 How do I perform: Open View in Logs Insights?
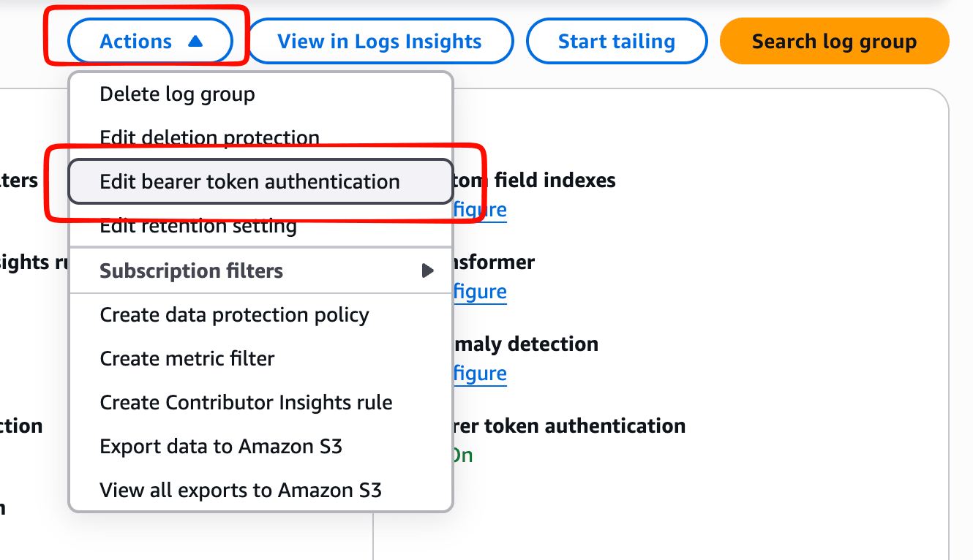pos(380,42)
